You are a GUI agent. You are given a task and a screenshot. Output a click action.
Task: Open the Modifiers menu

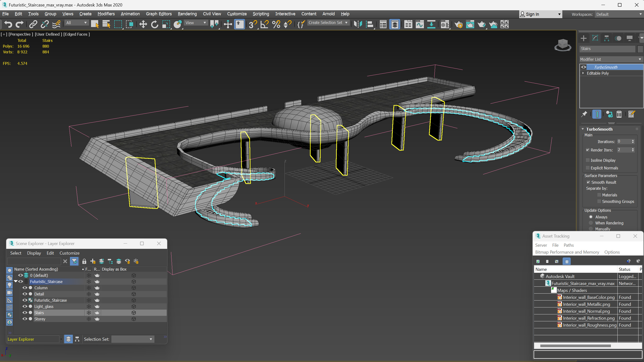coord(106,14)
